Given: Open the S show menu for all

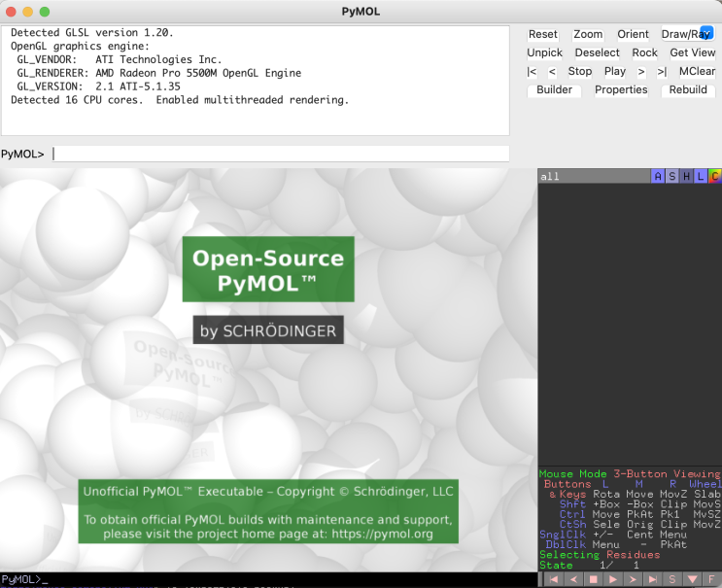Looking at the screenshot, I should click(x=672, y=177).
